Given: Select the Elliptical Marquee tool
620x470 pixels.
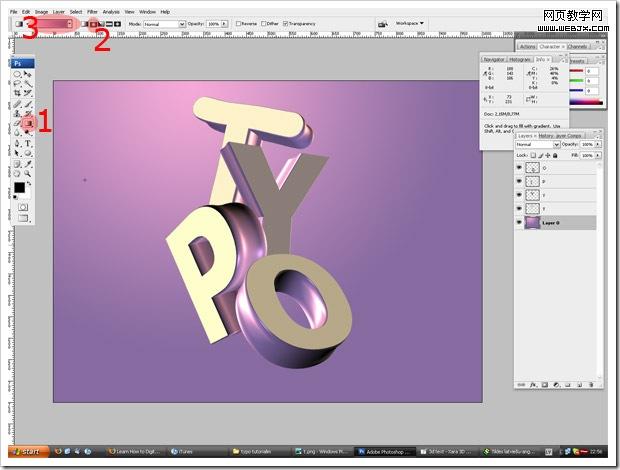Looking at the screenshot, I should point(17,74).
